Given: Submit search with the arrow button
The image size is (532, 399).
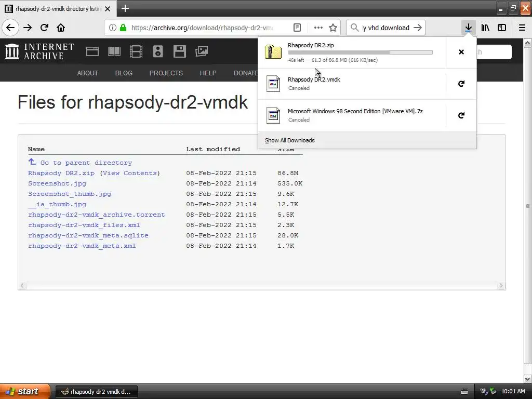Looking at the screenshot, I should tap(418, 28).
